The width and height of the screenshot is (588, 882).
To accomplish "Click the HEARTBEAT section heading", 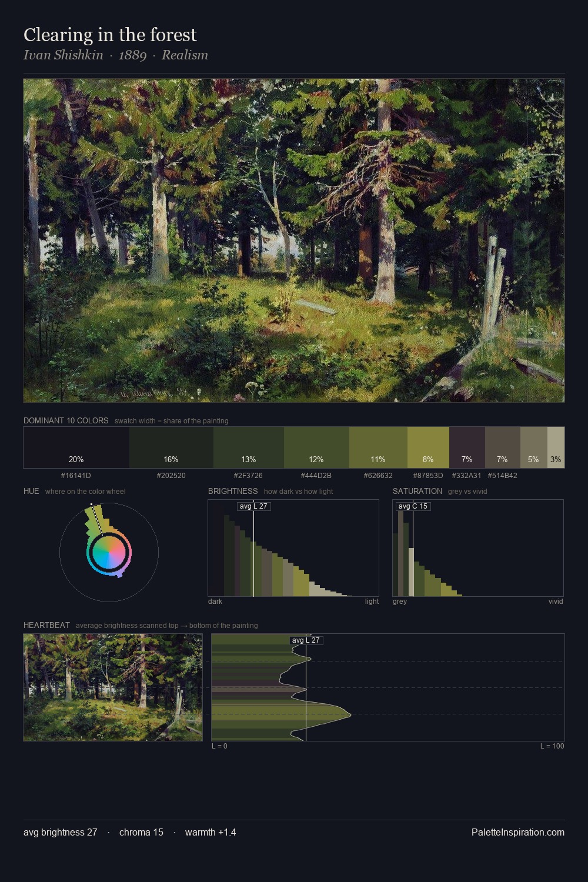I will tap(46, 625).
